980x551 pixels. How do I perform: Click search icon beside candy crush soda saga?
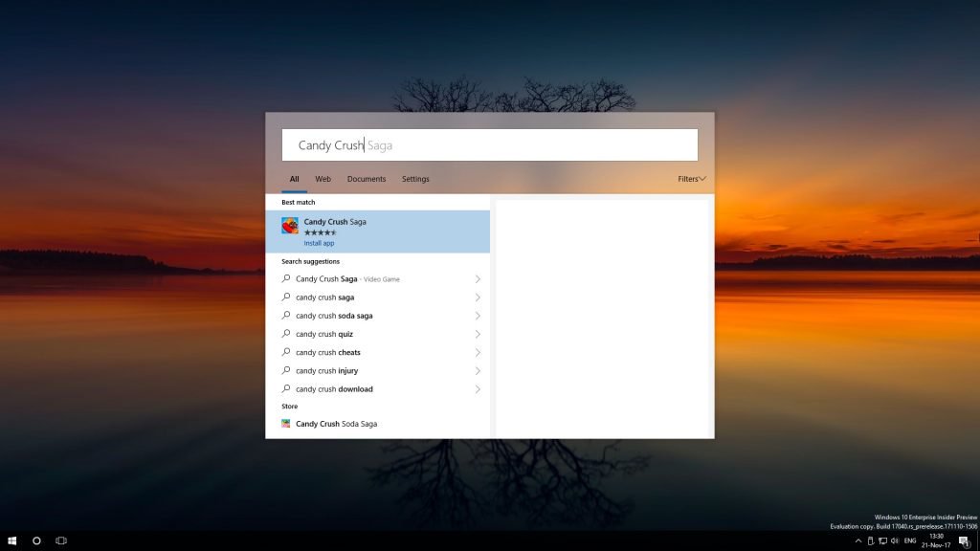(x=285, y=315)
